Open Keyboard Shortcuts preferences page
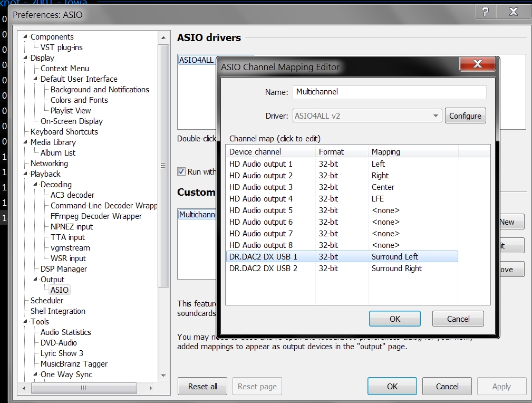This screenshot has width=532, height=403. point(64,132)
